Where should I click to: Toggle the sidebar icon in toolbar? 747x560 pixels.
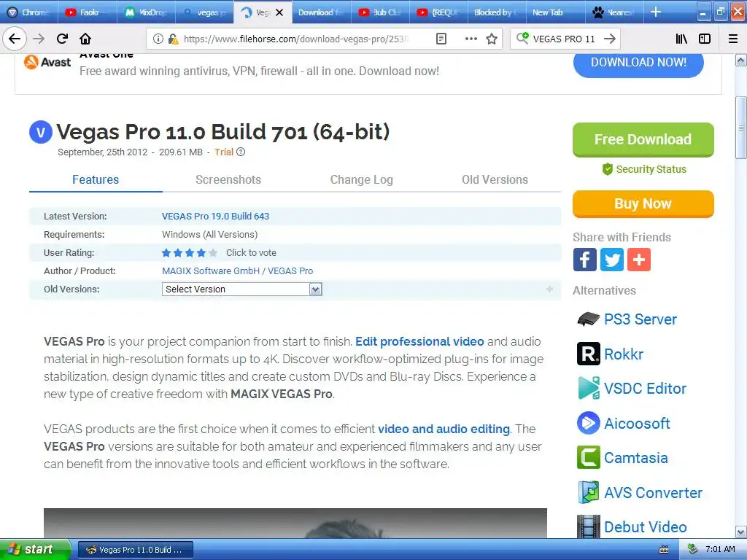tap(705, 39)
